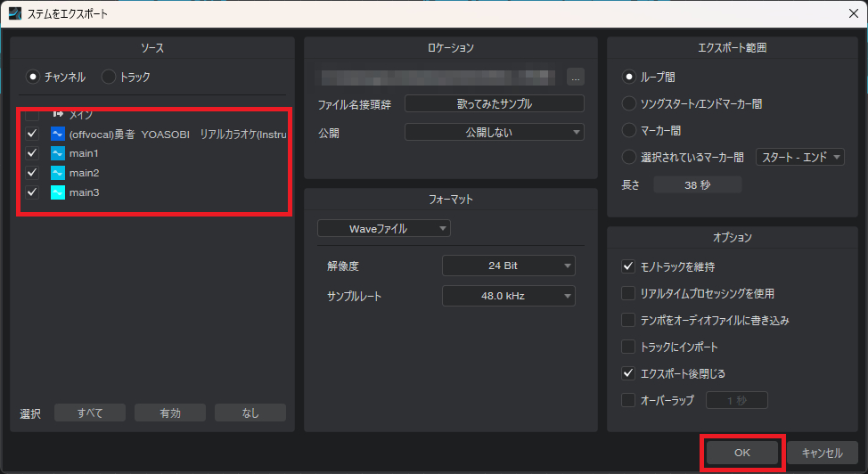Uncheck the main1 channel checkbox
The height and width of the screenshot is (474, 868).
[32, 153]
